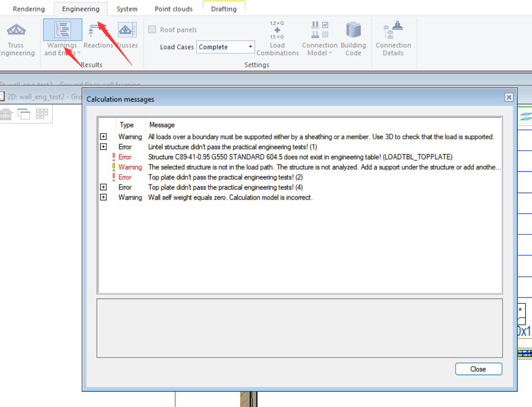Switch to the Drafting tab
Image resolution: width=532 pixels, height=407 pixels.
pos(224,9)
